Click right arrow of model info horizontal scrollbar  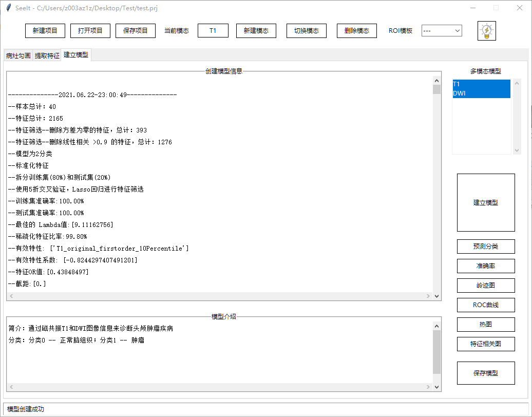tap(428, 296)
